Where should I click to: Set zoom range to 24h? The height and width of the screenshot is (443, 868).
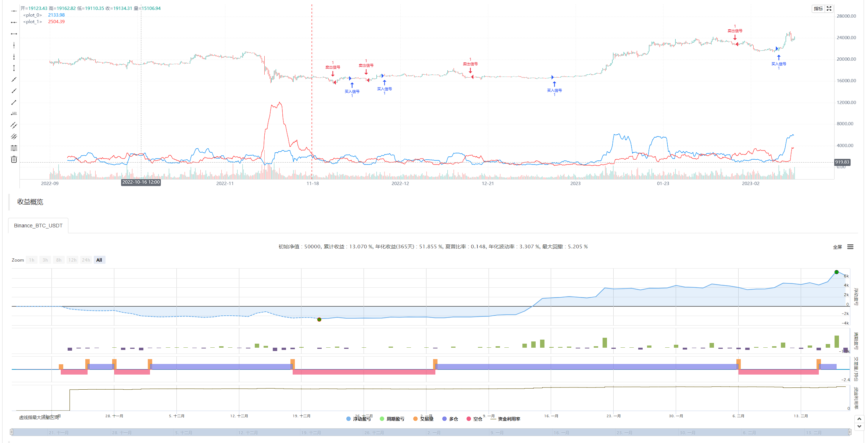click(x=86, y=260)
